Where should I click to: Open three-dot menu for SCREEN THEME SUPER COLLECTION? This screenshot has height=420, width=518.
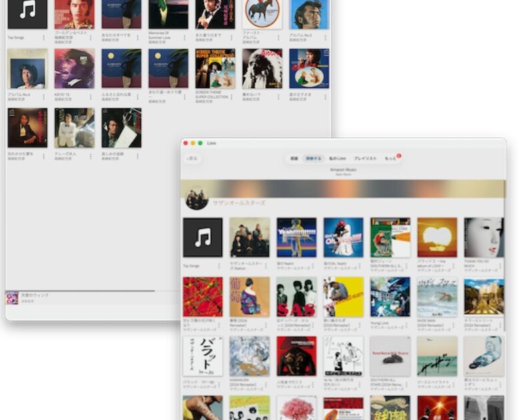click(x=231, y=97)
